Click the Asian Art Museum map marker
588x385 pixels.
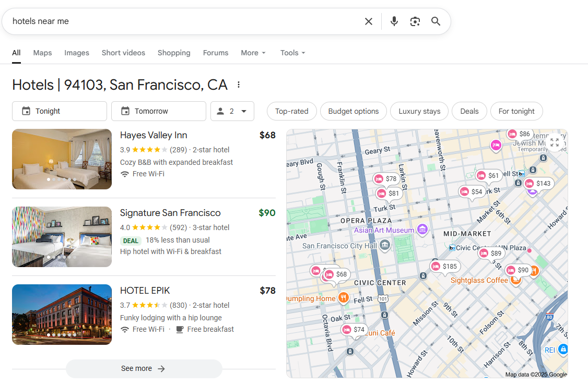(422, 230)
